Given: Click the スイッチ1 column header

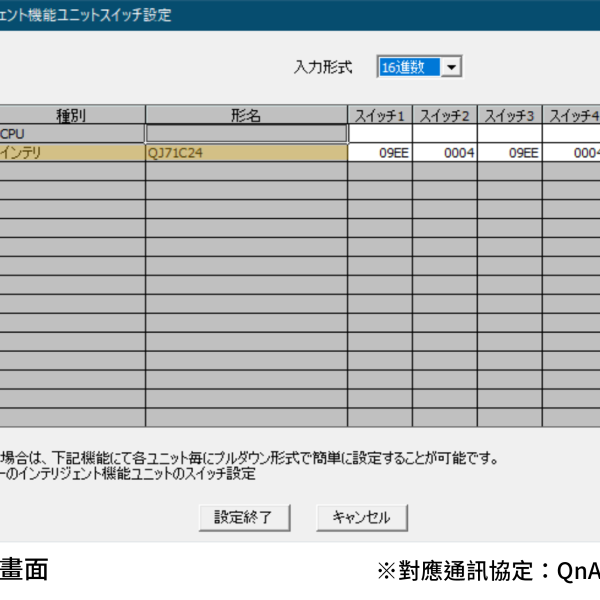Looking at the screenshot, I should 380,115.
